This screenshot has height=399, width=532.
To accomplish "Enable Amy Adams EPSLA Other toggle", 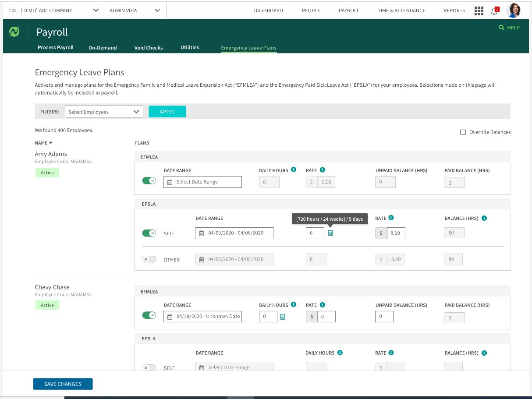I will pyautogui.click(x=149, y=259).
